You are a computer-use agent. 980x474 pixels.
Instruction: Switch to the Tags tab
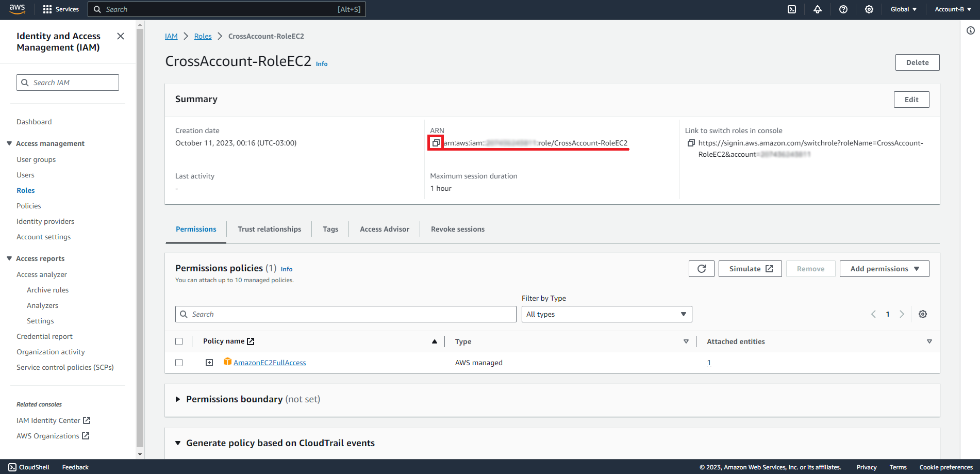(330, 229)
